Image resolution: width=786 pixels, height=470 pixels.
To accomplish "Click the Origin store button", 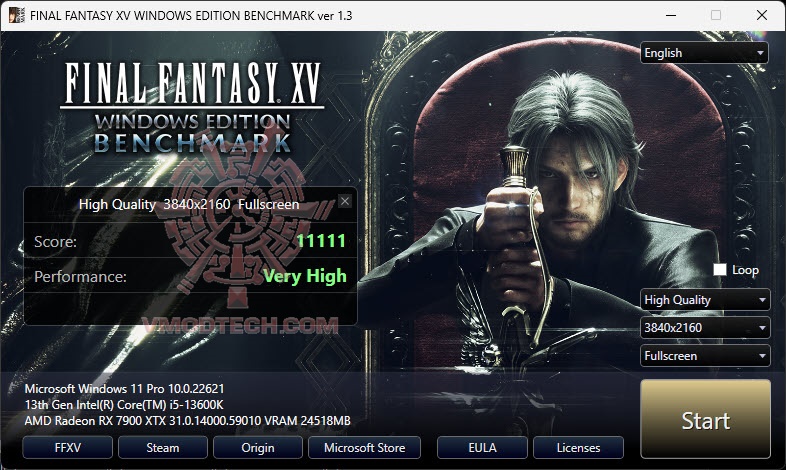I will point(258,447).
